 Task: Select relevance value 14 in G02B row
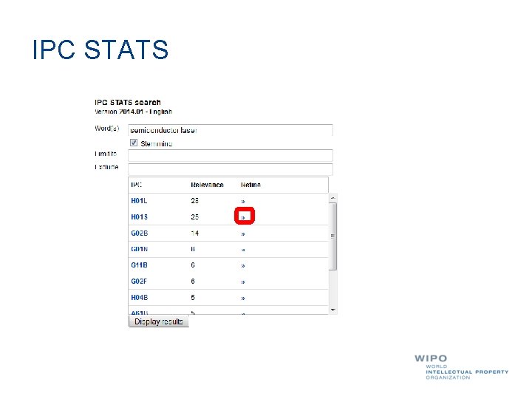(194, 233)
